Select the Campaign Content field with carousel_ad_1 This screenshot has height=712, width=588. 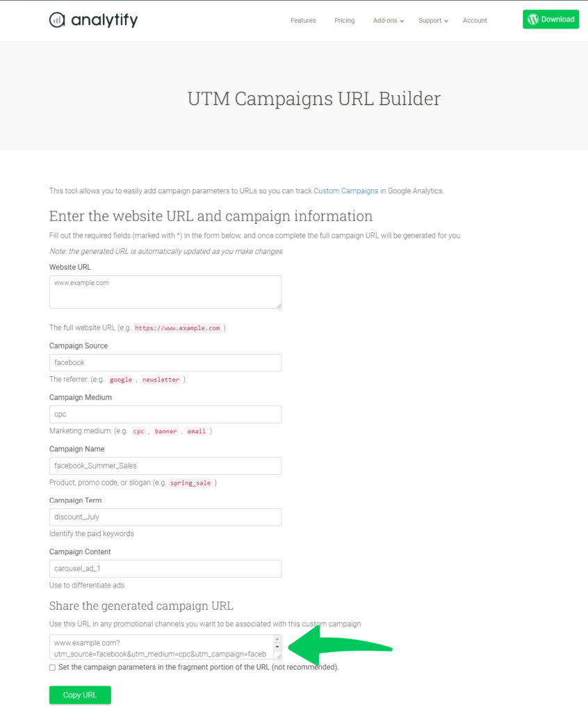point(165,568)
